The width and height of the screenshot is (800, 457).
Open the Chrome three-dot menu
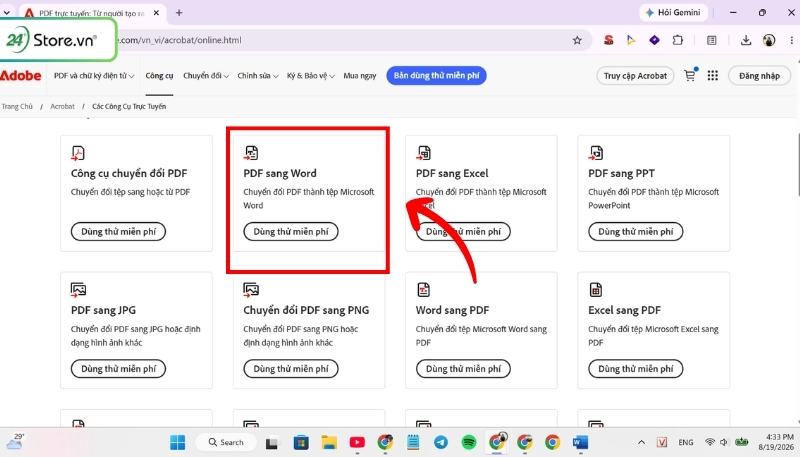(x=791, y=40)
